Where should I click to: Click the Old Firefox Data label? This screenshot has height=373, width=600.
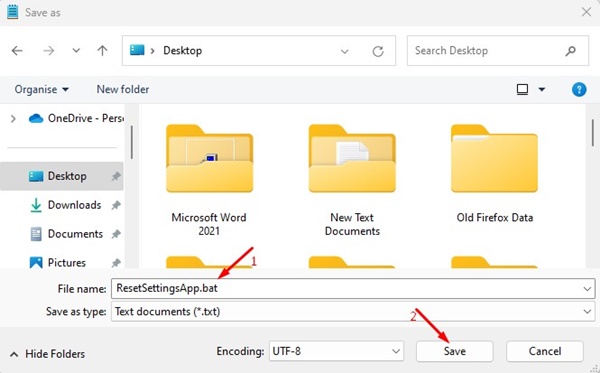tap(494, 217)
